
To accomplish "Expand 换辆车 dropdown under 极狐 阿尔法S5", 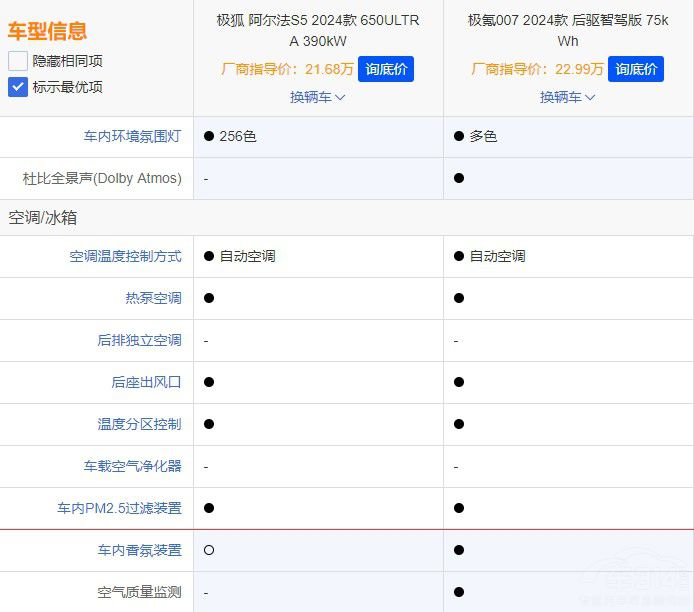I will [x=318, y=97].
